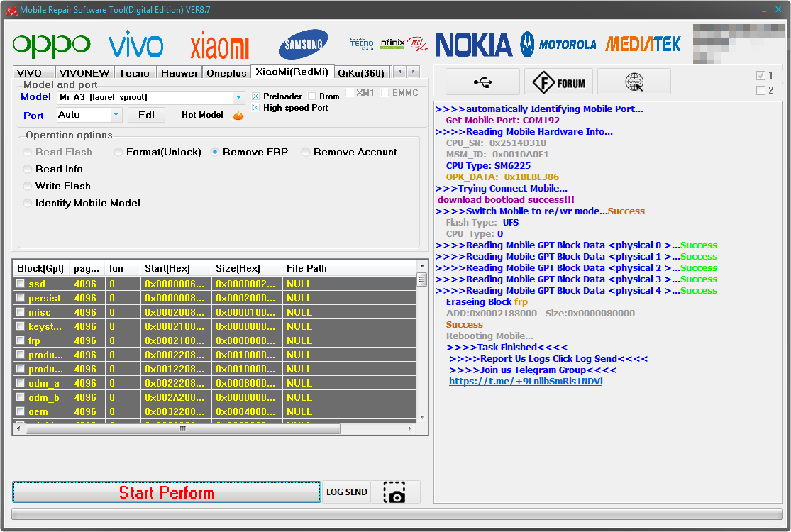Enable the Brom checkbox
Screen dimensions: 791x532
[312, 96]
